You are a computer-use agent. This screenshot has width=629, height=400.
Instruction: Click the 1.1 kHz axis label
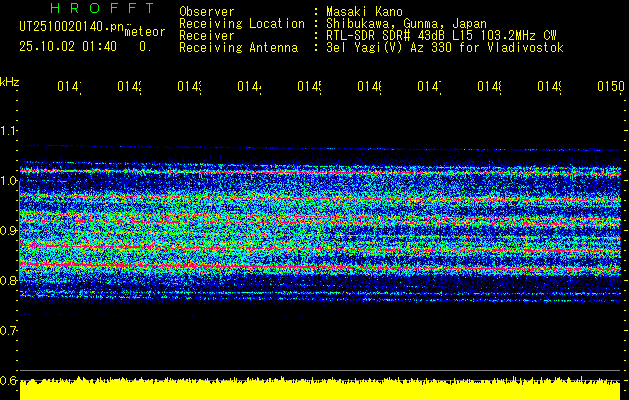coord(8,130)
